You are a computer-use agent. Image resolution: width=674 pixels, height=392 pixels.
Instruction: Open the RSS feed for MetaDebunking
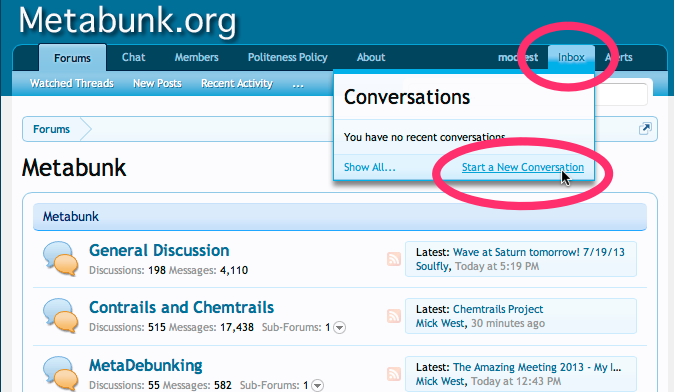click(394, 374)
